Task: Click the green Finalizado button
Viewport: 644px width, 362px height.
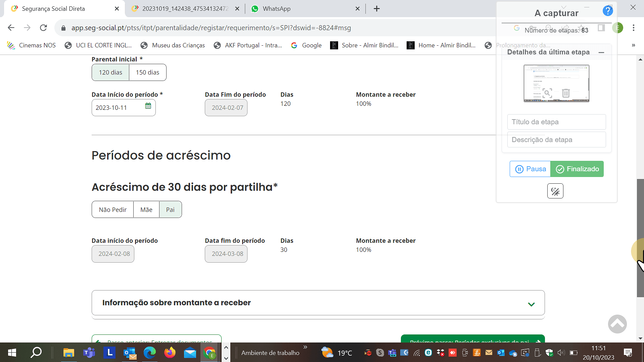Action: tap(577, 169)
